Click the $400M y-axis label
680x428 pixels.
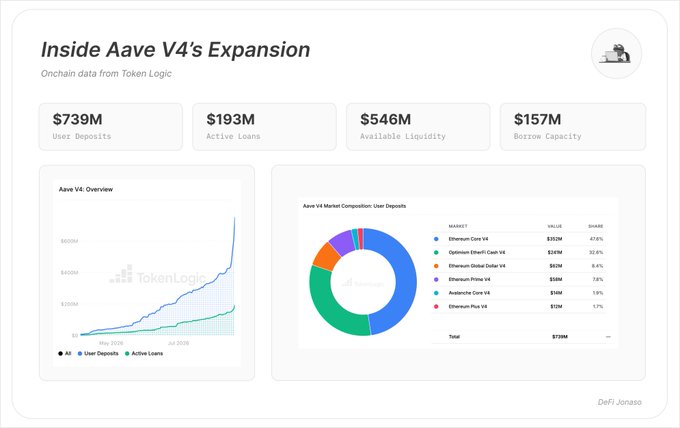[69, 273]
